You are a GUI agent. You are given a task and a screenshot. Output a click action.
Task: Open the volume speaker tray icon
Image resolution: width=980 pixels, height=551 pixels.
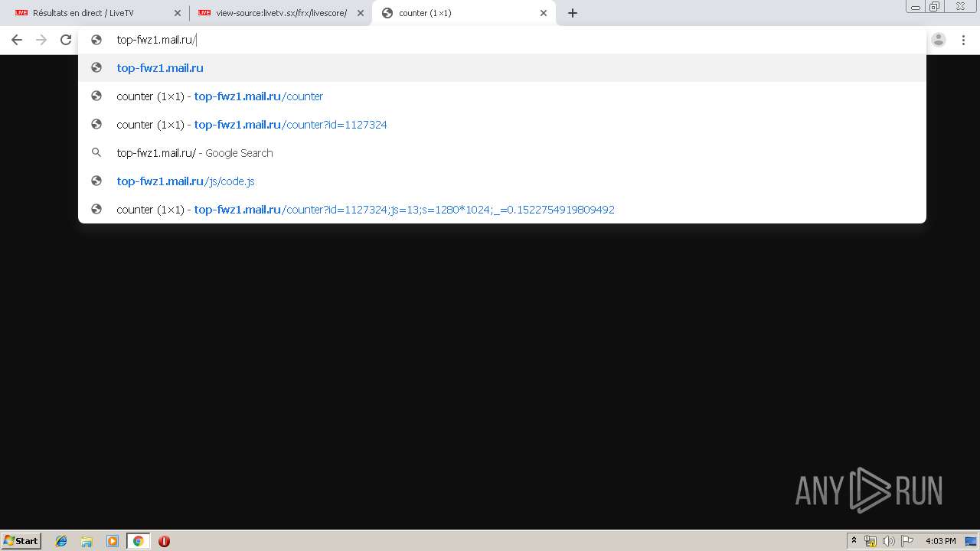(889, 541)
